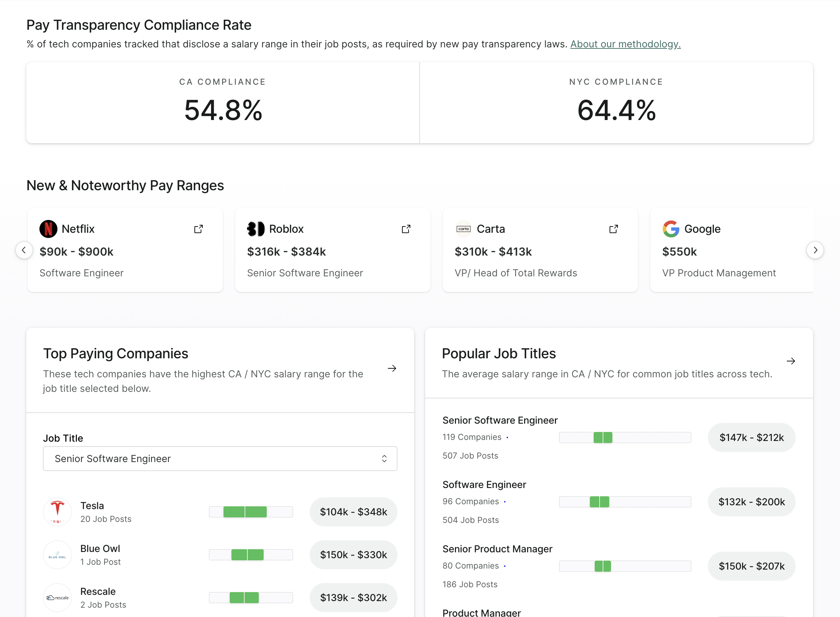Click Senior Software Engineer range bar in Popular Job Titles
This screenshot has height=617, width=840.
tap(625, 438)
